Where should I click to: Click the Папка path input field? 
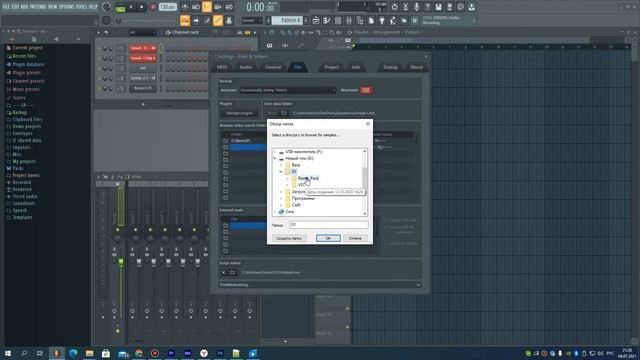coord(329,224)
